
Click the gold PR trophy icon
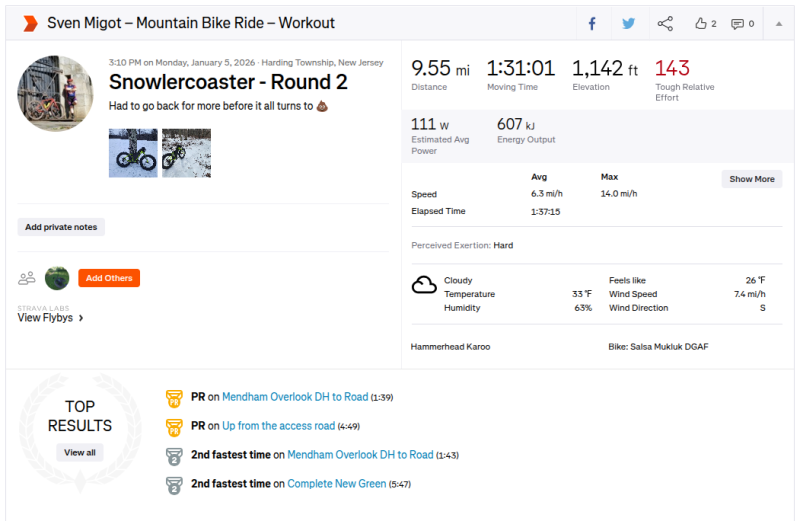point(174,397)
